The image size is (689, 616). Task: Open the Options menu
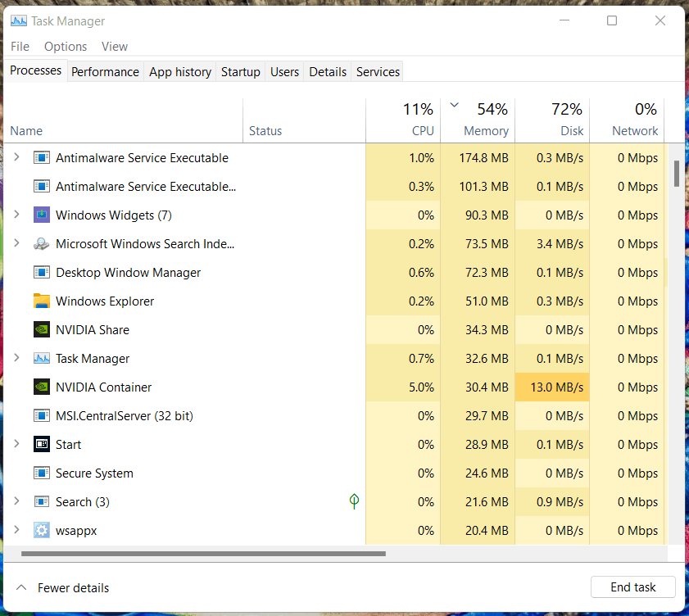pyautogui.click(x=66, y=47)
